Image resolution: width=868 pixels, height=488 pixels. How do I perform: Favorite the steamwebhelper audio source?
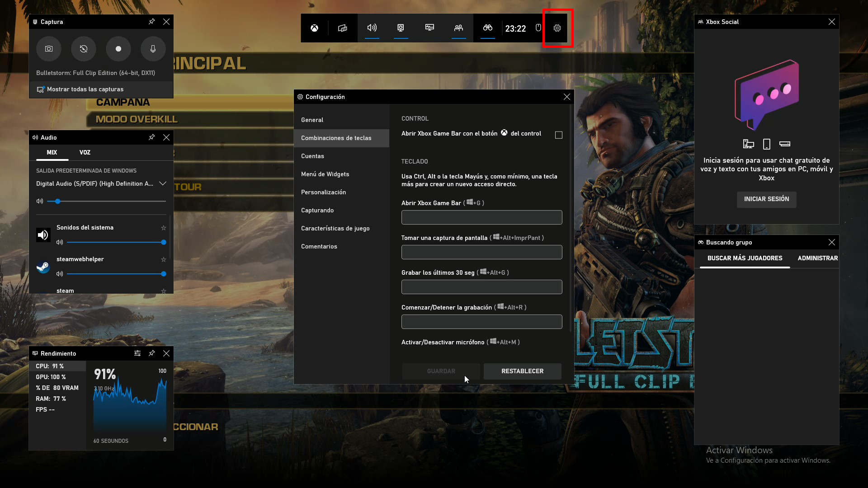164,260
